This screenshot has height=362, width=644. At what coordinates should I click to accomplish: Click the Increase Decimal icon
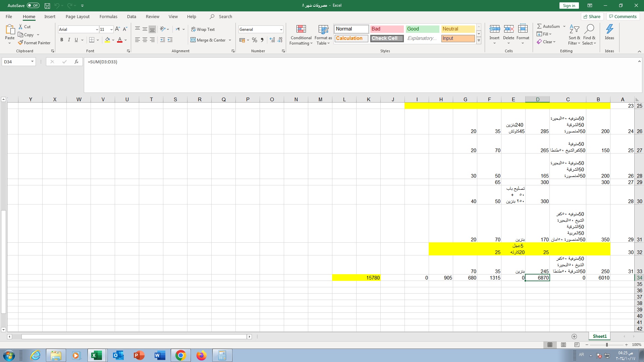click(272, 40)
